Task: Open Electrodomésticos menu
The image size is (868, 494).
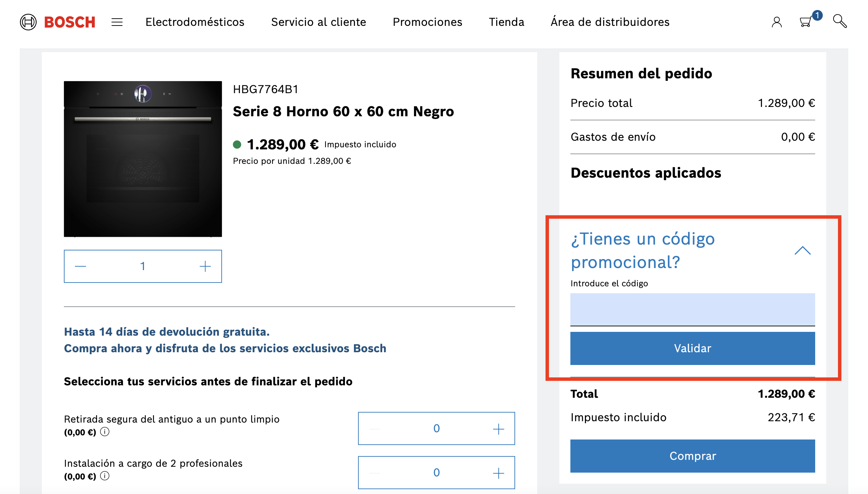Action: [195, 22]
